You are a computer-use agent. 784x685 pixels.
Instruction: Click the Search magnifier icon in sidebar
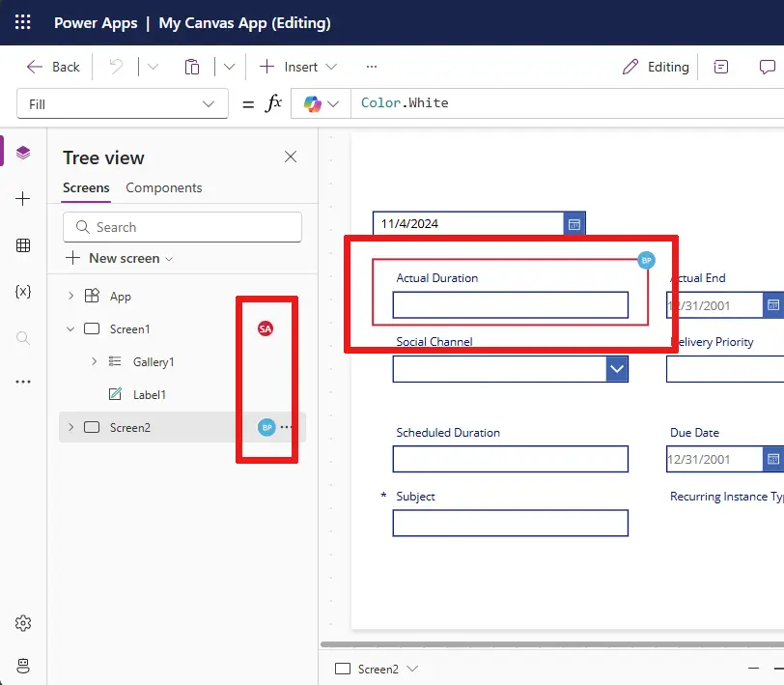click(23, 337)
